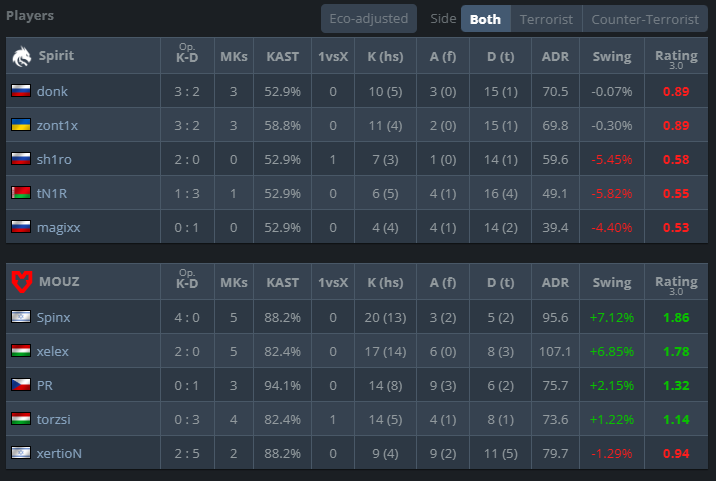Sort Spirit table by Rating 3.0
This screenshot has width=716, height=481.
[x=676, y=58]
